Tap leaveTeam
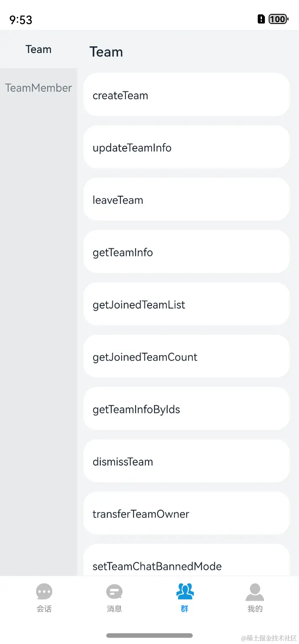The height and width of the screenshot is (644, 299). (187, 200)
